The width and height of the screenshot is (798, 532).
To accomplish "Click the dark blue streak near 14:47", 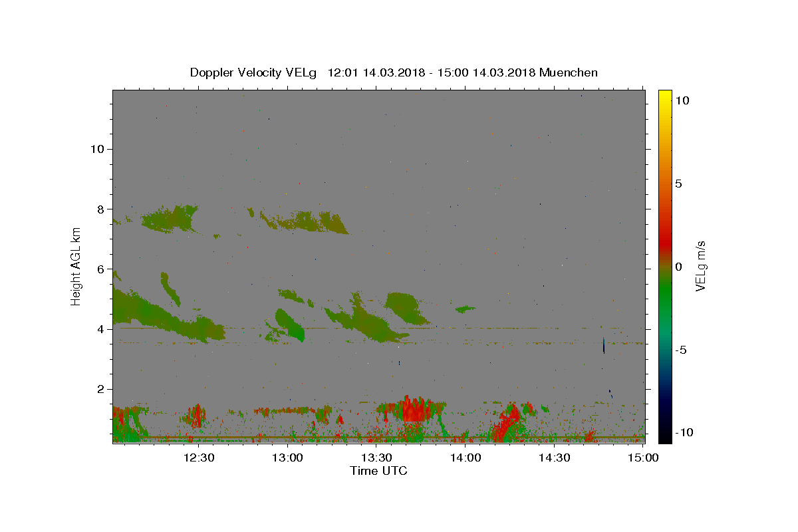I will (603, 345).
